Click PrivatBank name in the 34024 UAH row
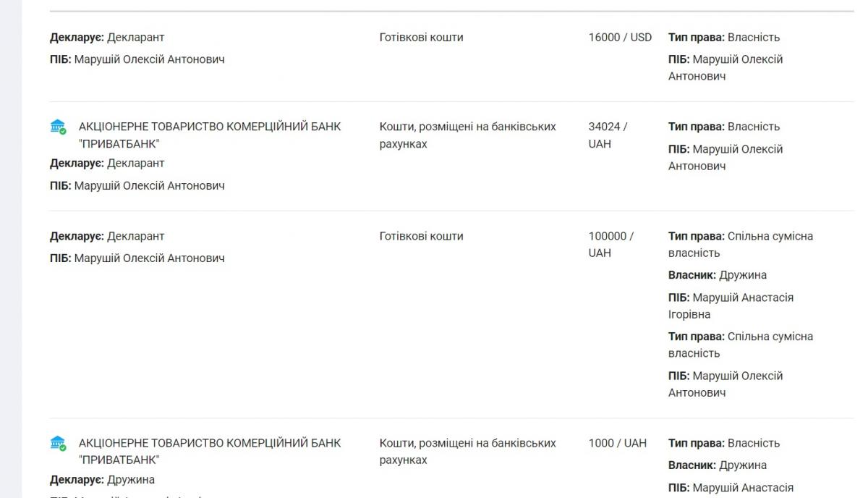 pos(210,135)
